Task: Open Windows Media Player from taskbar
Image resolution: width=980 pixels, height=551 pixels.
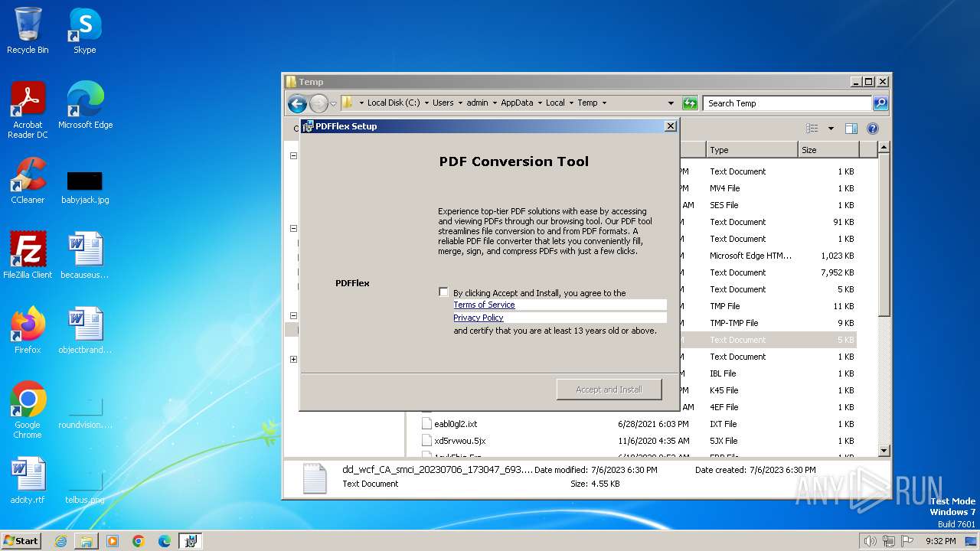Action: (x=113, y=541)
